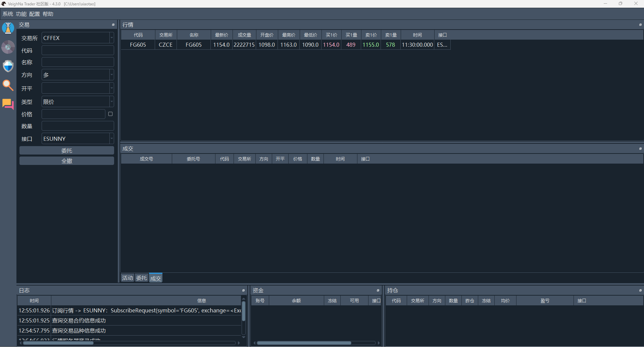Click the vinyl disc recorder icon
644x347 pixels.
pos(8,47)
